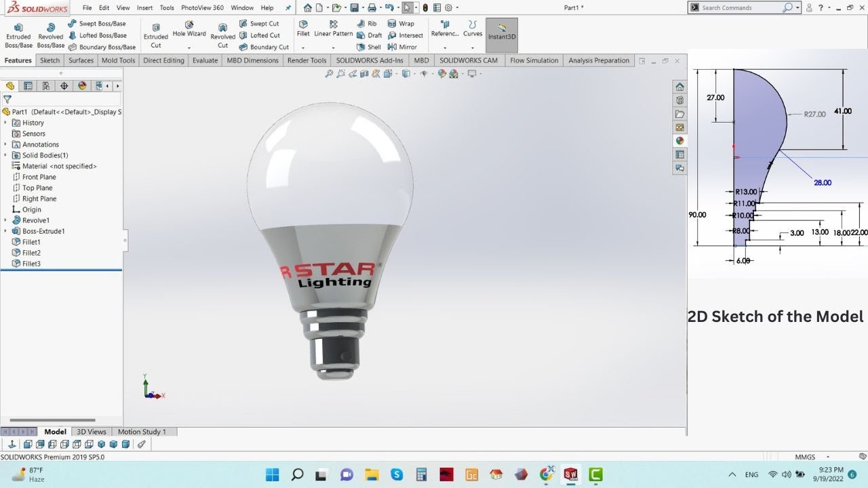Switch to the Sketch tab
Viewport: 868px width, 488px height.
click(x=50, y=60)
